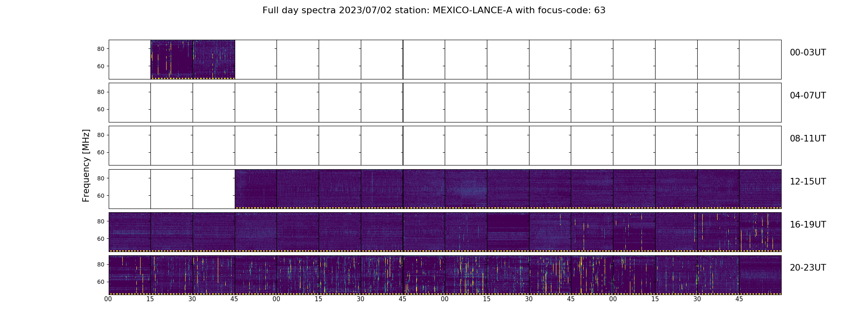Click the "80" tick in the 16-19UT row
This screenshot has width=868, height=331.
101,221
